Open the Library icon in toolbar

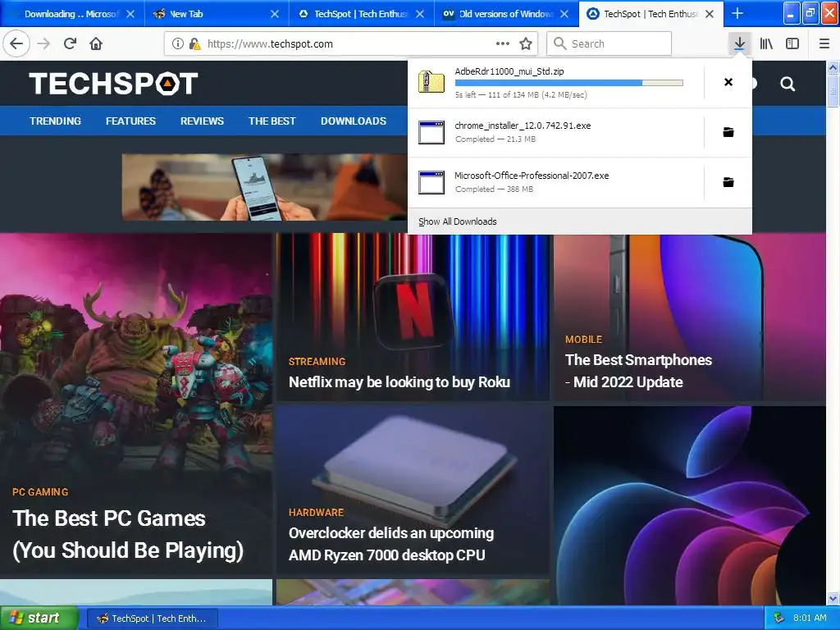coord(766,44)
